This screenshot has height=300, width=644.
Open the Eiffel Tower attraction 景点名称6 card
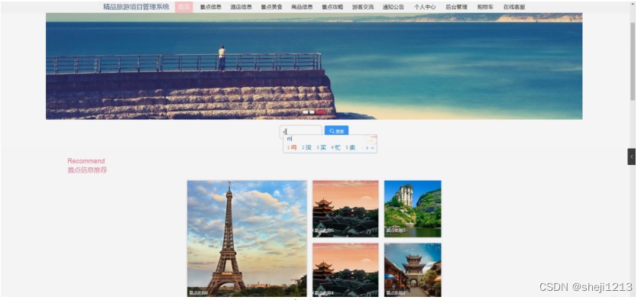(x=247, y=238)
